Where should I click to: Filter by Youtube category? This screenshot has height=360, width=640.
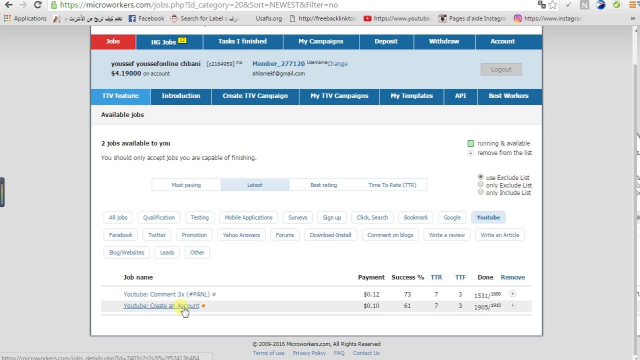pyautogui.click(x=488, y=218)
